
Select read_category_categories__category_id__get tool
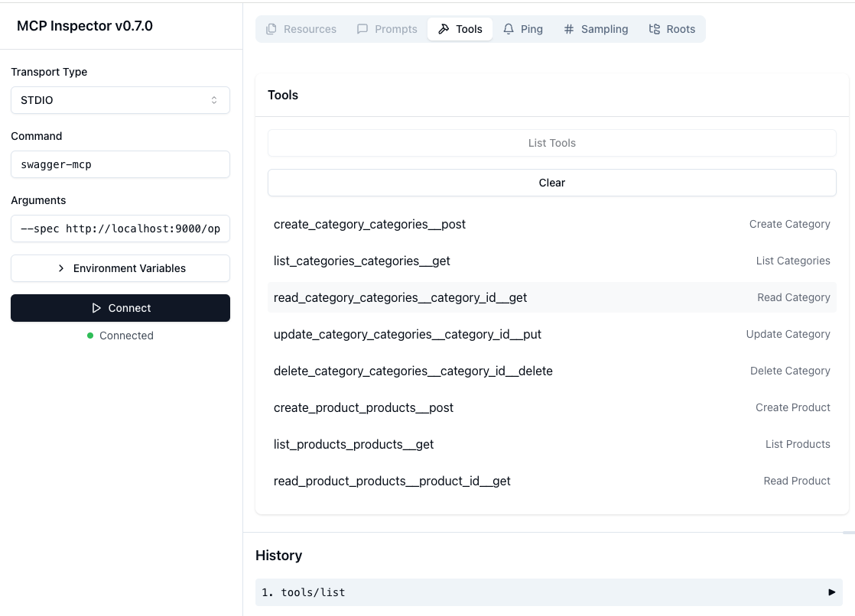(x=552, y=297)
